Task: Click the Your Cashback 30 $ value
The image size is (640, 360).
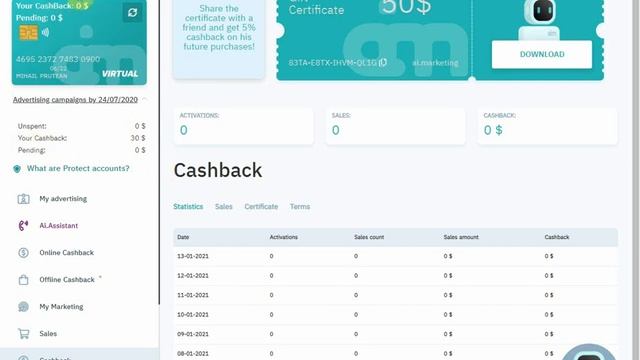Action: 138,138
